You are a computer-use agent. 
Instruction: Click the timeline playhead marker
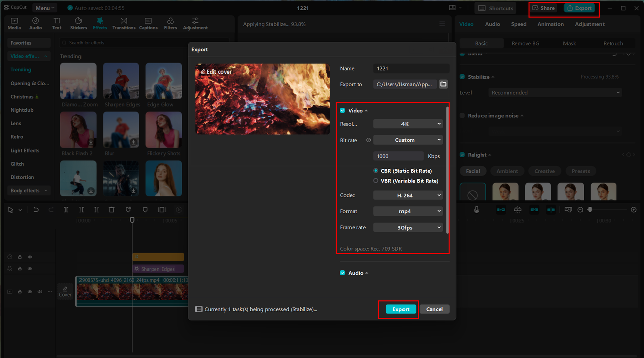pyautogui.click(x=132, y=220)
